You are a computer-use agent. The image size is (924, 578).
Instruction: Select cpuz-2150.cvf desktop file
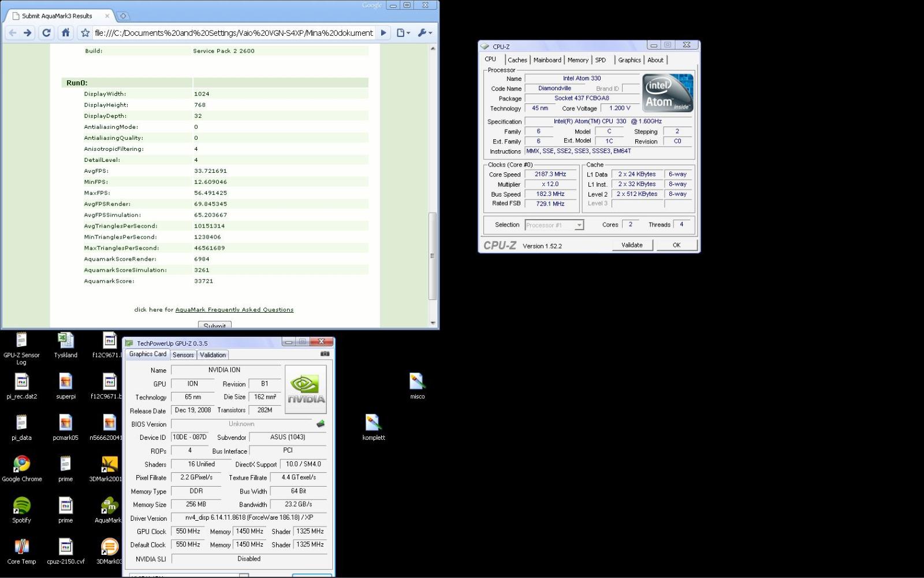tap(66, 551)
